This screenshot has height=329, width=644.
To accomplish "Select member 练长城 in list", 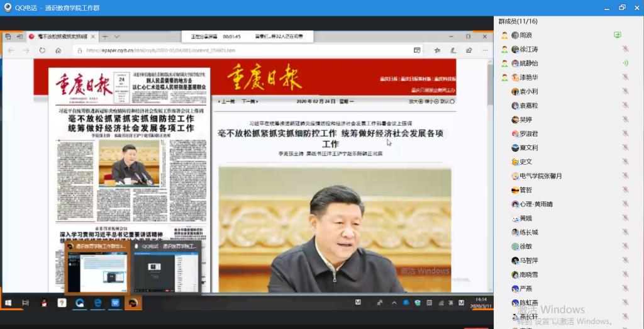I will (x=529, y=232).
